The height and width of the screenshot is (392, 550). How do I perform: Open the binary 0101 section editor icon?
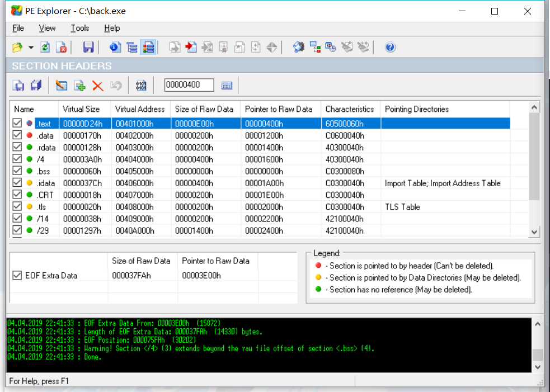(x=141, y=86)
